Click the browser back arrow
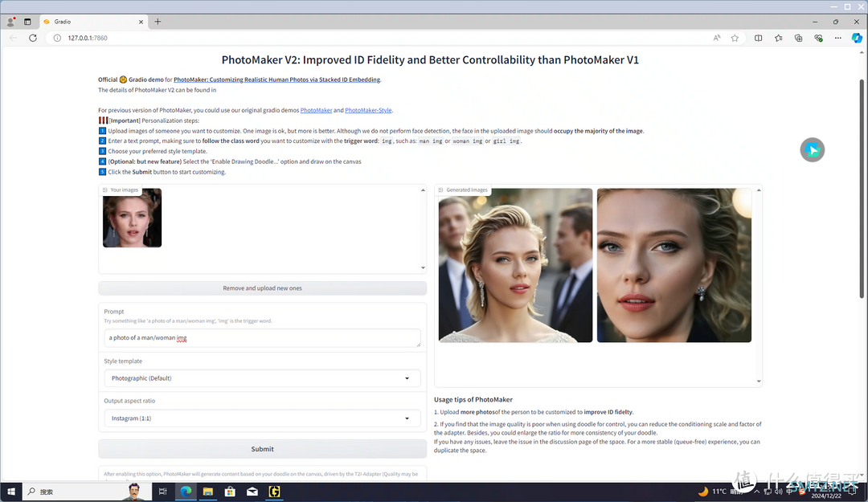 (x=14, y=38)
